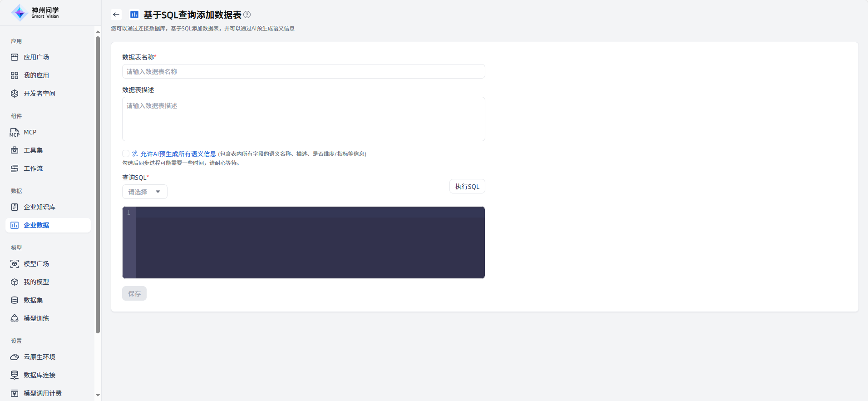Open 工作流 menu item
This screenshot has height=401, width=868.
coord(33,168)
